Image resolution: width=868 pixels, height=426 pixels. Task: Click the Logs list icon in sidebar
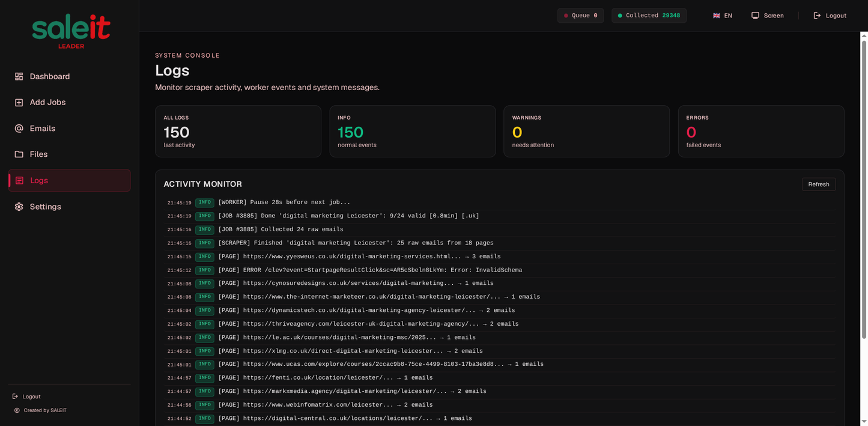tap(19, 180)
